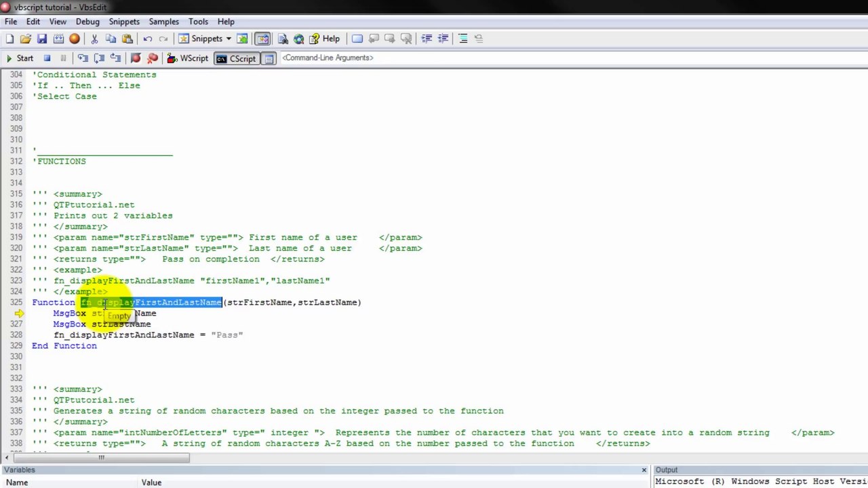Open a file with the folder icon
This screenshot has width=868, height=488.
(x=26, y=39)
